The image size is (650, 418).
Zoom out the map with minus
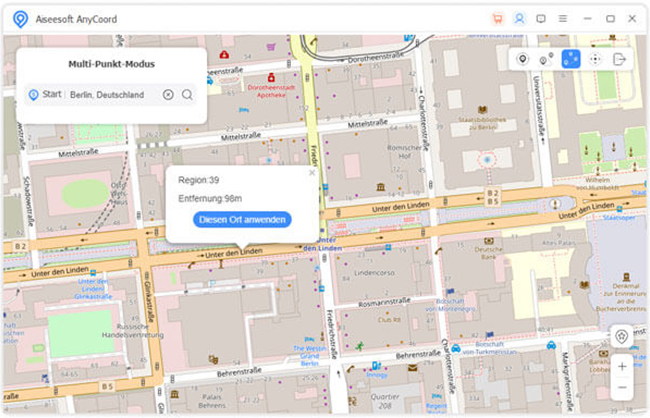[x=621, y=387]
